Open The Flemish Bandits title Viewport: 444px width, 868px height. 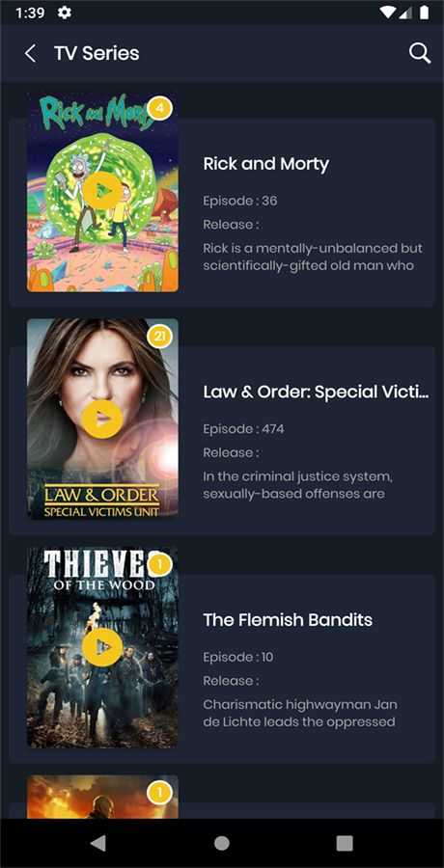(x=288, y=620)
